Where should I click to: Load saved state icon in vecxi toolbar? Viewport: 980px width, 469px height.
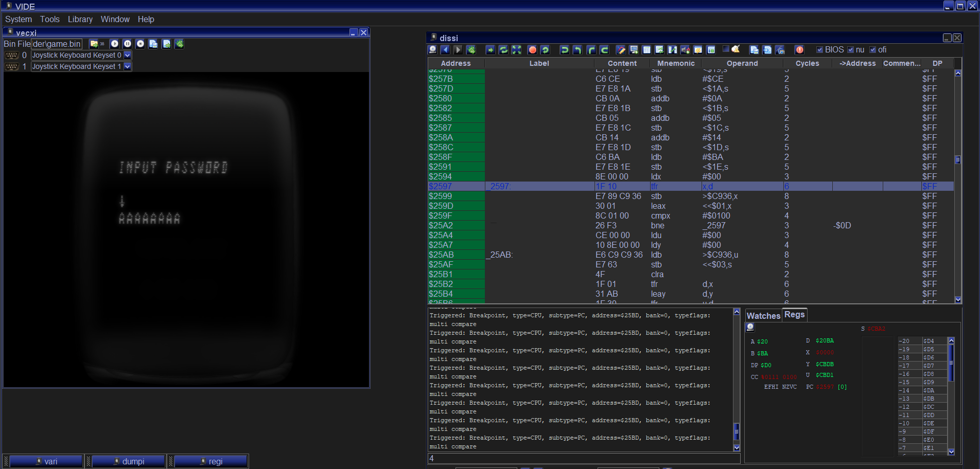pos(166,44)
